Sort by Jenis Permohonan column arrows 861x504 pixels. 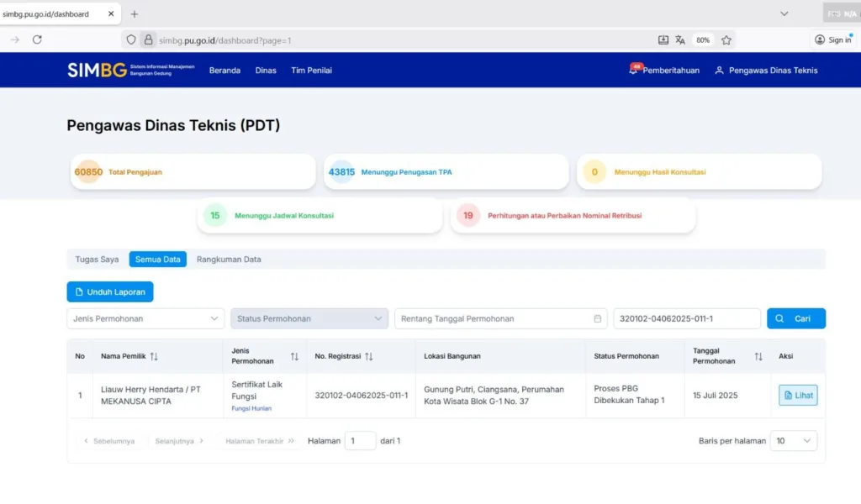(x=294, y=356)
